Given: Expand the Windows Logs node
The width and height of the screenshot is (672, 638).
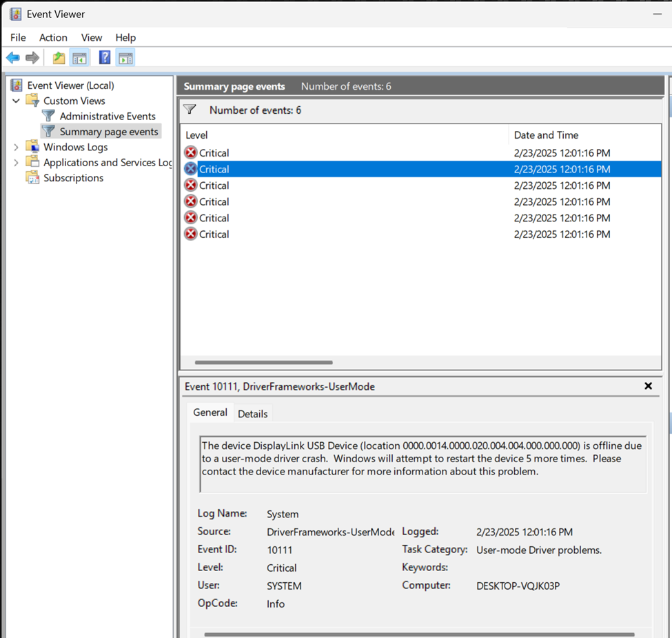Looking at the screenshot, I should pyautogui.click(x=17, y=147).
